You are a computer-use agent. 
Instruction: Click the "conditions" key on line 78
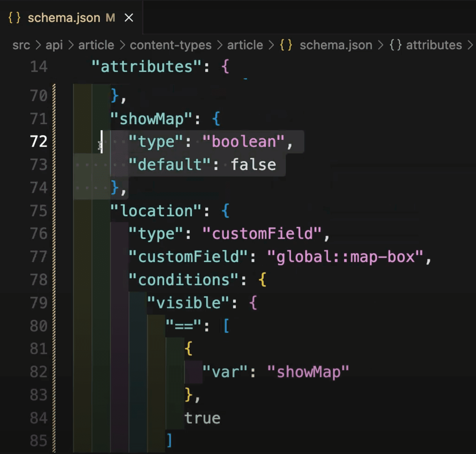(x=184, y=280)
